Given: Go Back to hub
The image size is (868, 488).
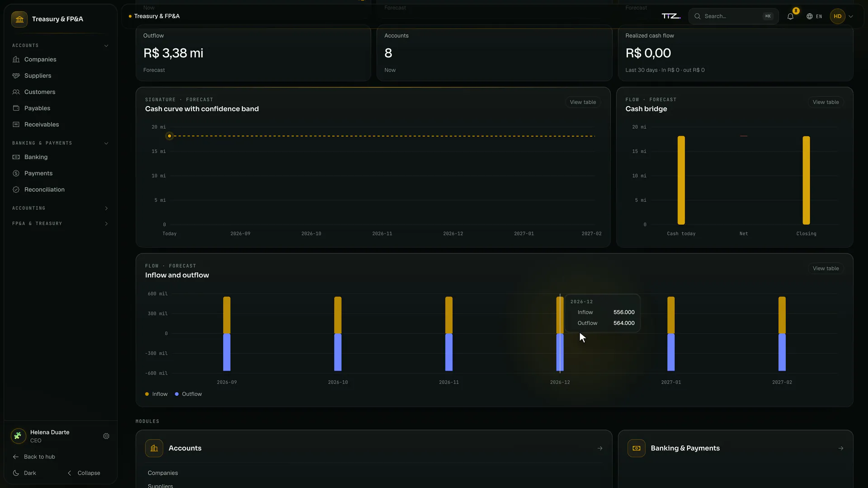Looking at the screenshot, I should (34, 457).
